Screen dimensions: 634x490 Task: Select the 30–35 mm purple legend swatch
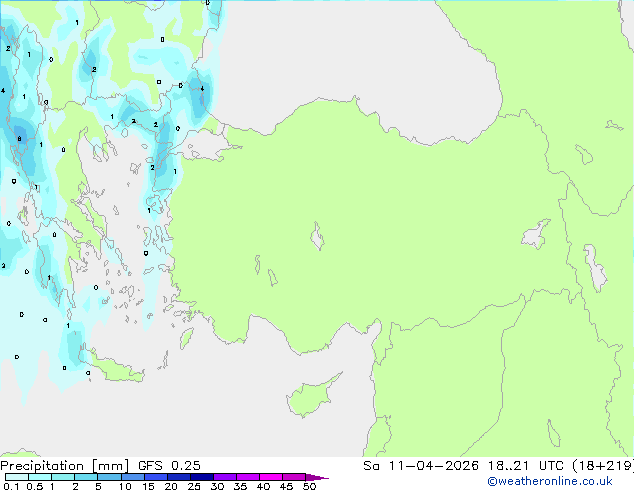coord(225,477)
